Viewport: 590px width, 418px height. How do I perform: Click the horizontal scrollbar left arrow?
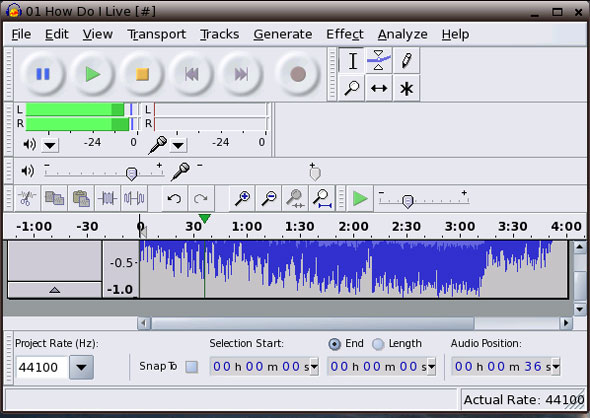pyautogui.click(x=144, y=323)
